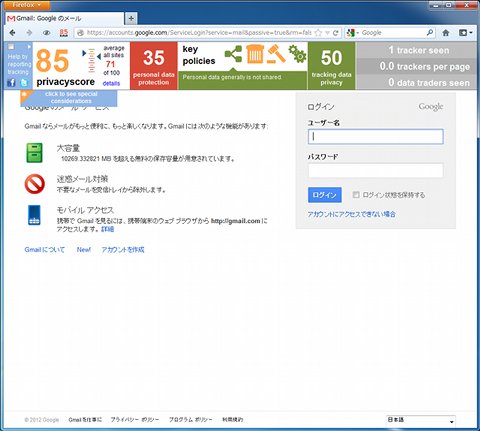Click the green 50 tracking data privacy tile
This screenshot has width=480, height=431.
point(332,66)
